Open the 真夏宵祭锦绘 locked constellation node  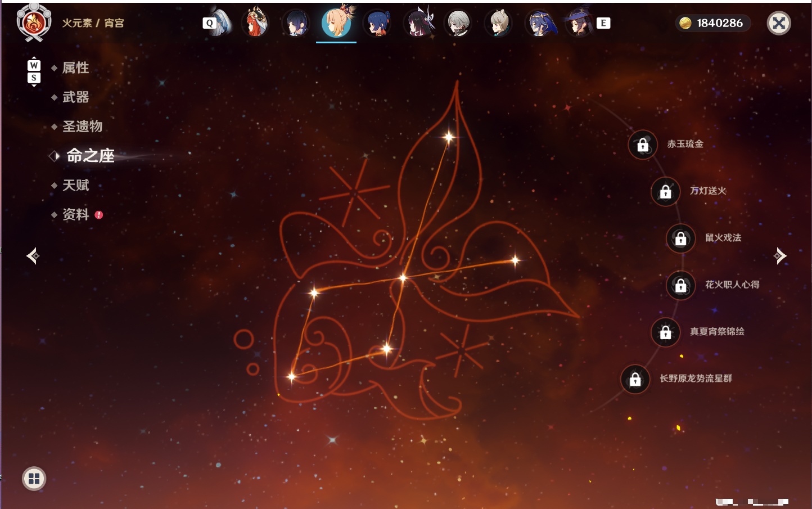click(665, 332)
